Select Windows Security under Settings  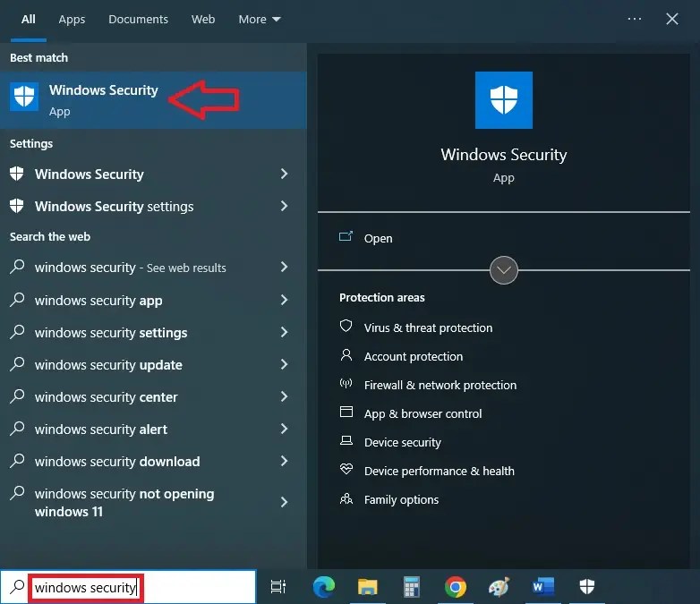click(x=153, y=174)
